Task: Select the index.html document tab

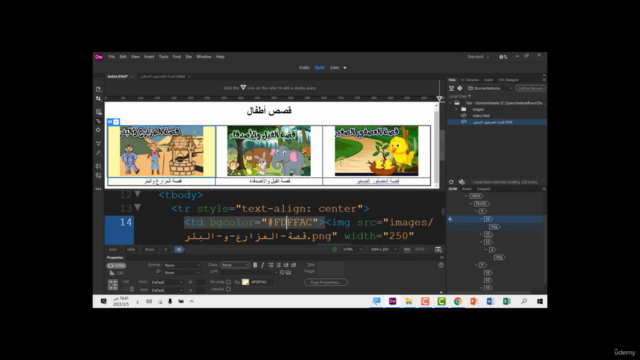Action: 117,76
